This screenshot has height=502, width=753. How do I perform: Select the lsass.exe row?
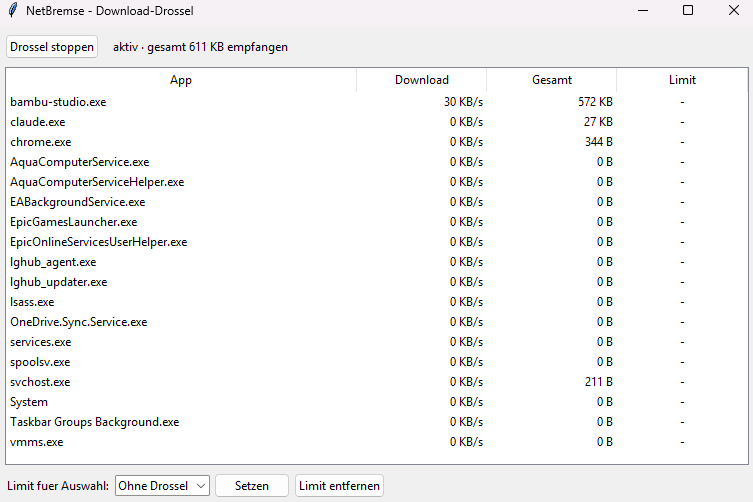point(376,302)
